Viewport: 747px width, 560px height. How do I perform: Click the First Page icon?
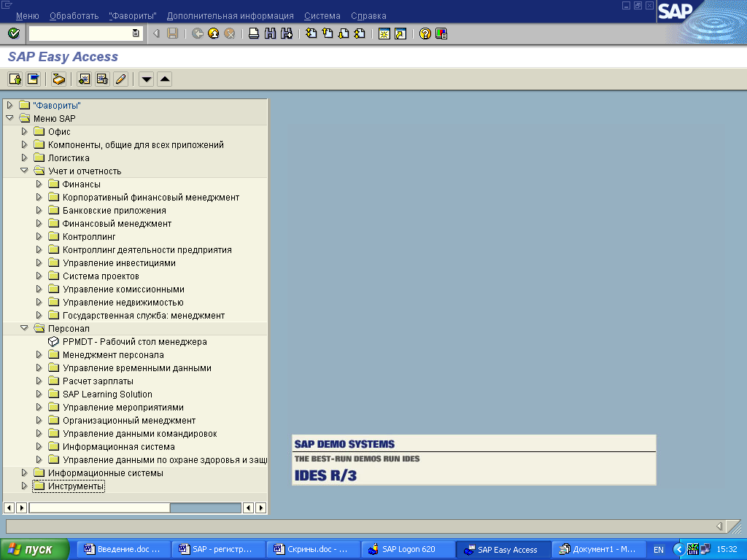pos(311,34)
